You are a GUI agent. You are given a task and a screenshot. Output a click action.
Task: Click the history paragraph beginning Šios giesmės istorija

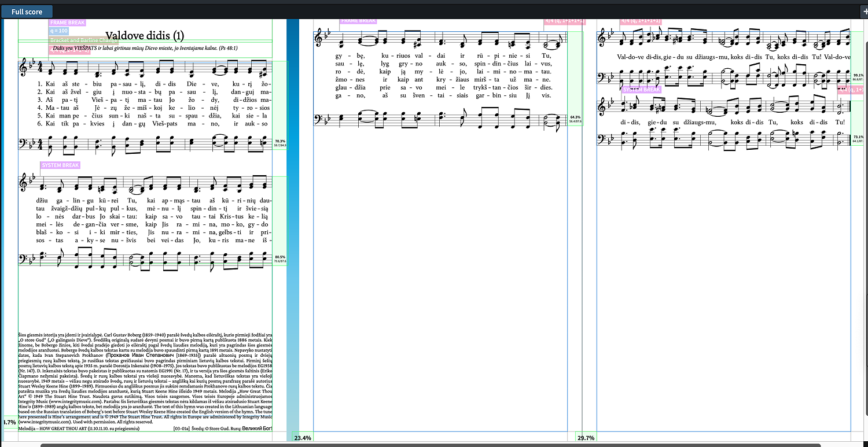145,379
